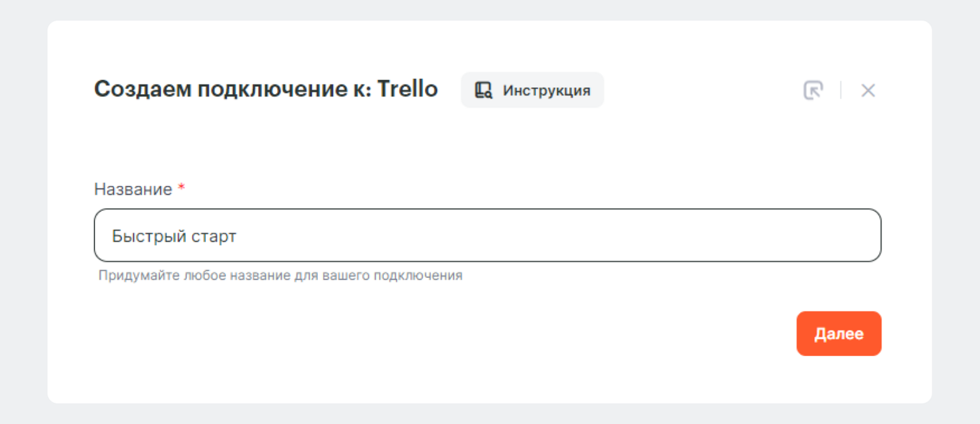This screenshot has width=980, height=424.
Task: Click the word 'Инструкция' on the button
Action: (546, 91)
